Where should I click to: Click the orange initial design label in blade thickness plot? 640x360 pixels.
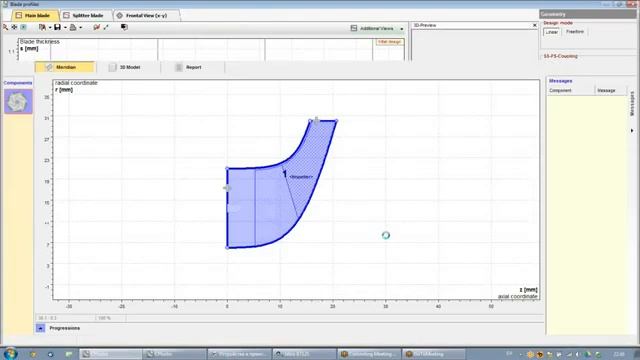point(389,42)
